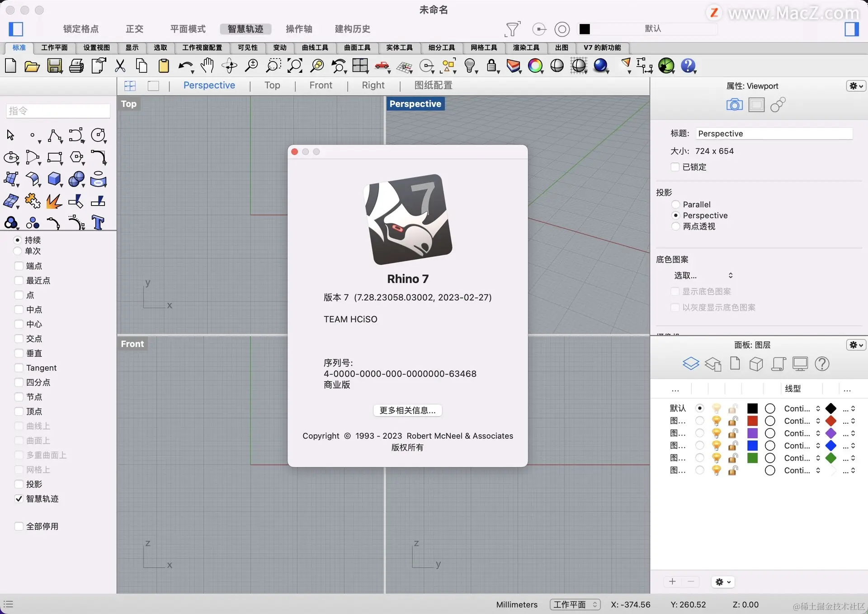Click the 更多相关信息 button in the Rhino dialog

(x=407, y=410)
